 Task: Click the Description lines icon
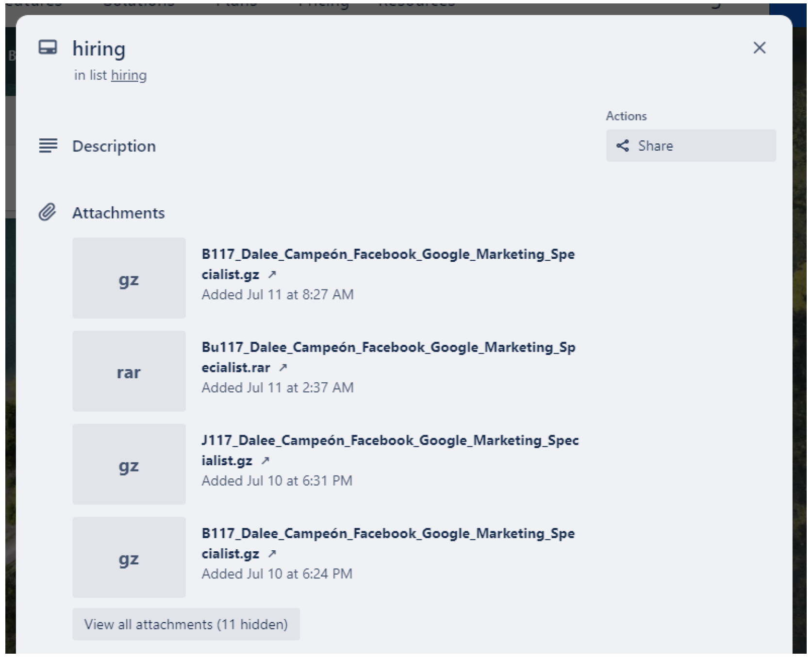(x=48, y=146)
